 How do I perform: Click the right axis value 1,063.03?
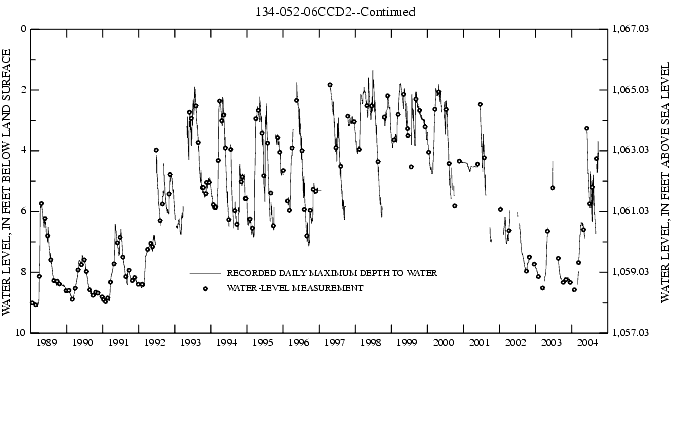(x=630, y=150)
